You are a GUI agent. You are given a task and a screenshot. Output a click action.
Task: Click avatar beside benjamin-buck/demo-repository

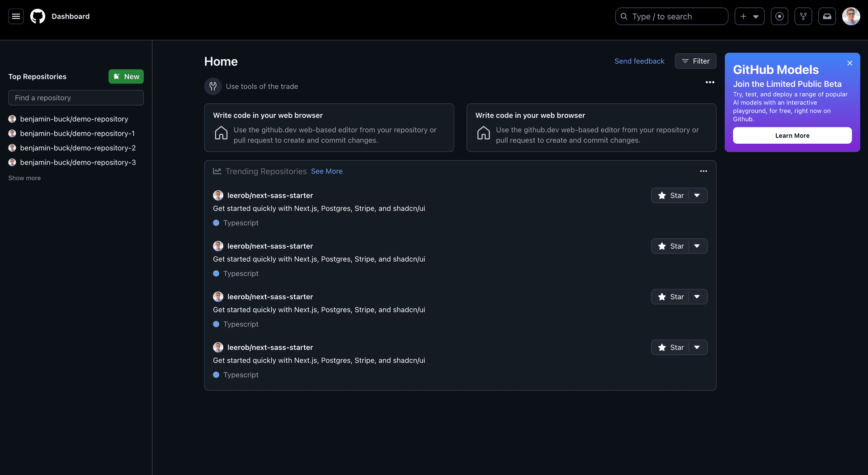click(x=12, y=119)
